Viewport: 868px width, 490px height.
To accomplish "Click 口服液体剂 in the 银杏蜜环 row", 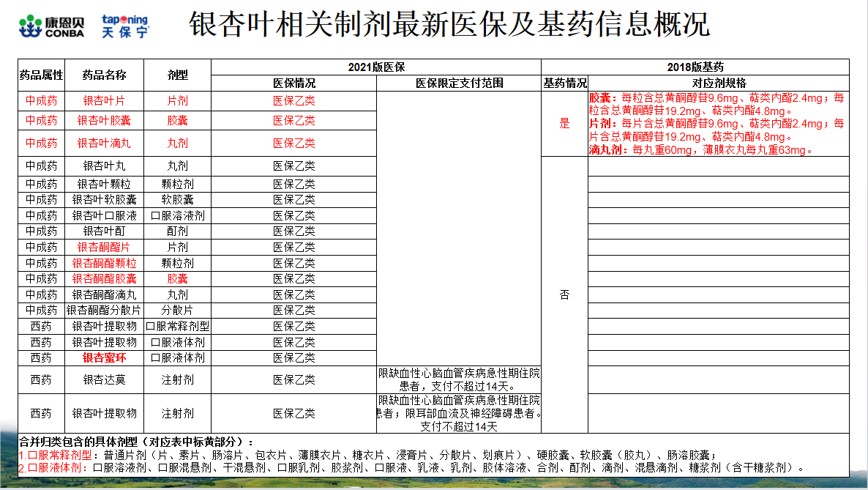I will pyautogui.click(x=178, y=358).
